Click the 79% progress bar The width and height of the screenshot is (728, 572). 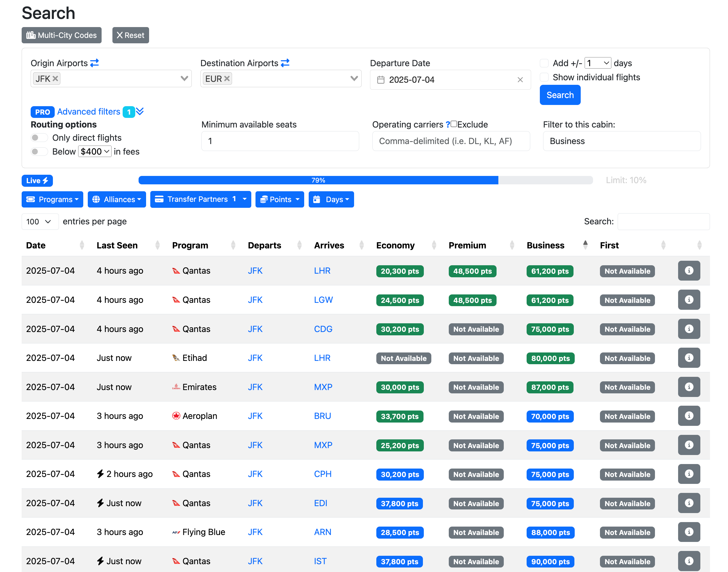click(318, 180)
